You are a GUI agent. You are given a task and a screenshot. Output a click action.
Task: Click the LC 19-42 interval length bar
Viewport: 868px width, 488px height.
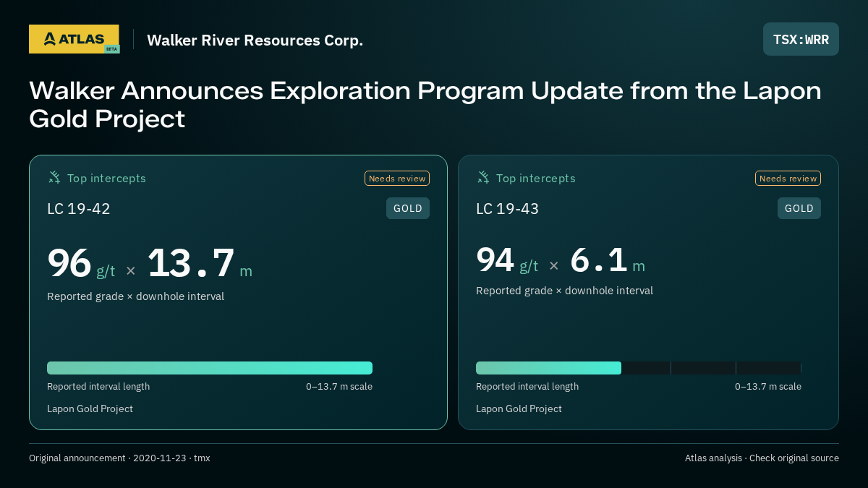tap(210, 368)
